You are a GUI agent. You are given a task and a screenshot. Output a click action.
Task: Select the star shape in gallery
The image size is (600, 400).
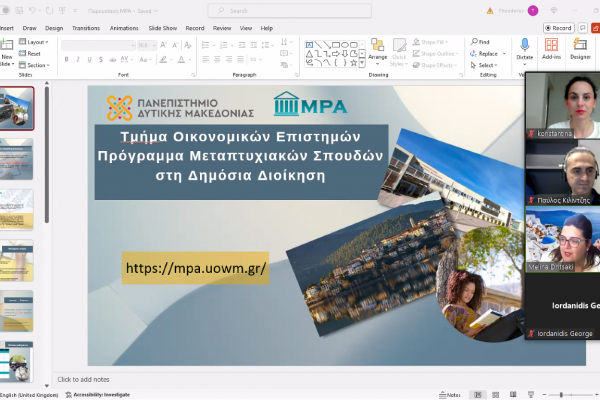pos(354,62)
